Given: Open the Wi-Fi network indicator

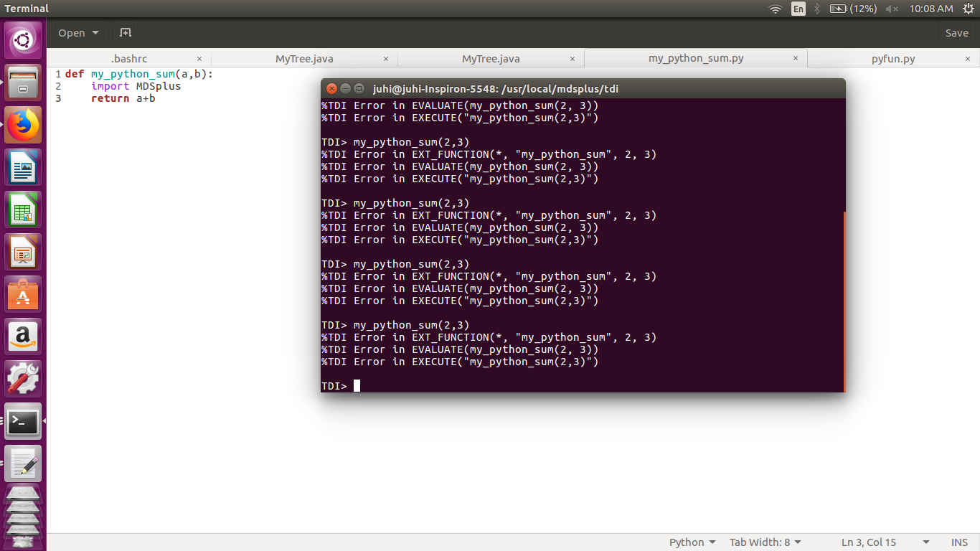Looking at the screenshot, I should point(776,9).
